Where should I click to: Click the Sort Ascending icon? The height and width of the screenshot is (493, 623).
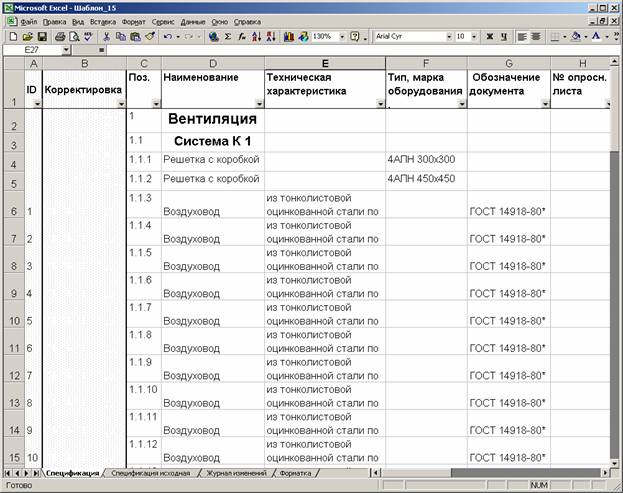pos(257,36)
